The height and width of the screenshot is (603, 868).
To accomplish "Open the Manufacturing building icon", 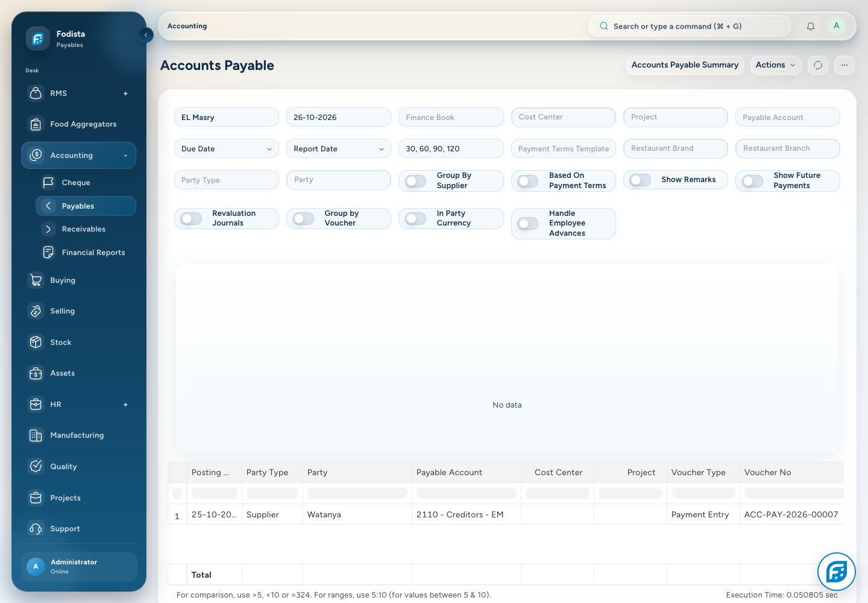I will pos(36,435).
